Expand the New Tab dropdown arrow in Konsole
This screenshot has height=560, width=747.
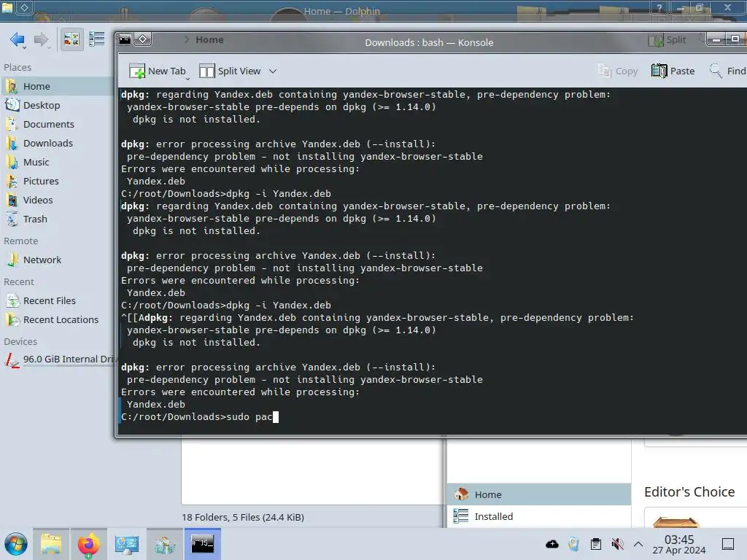tap(187, 77)
